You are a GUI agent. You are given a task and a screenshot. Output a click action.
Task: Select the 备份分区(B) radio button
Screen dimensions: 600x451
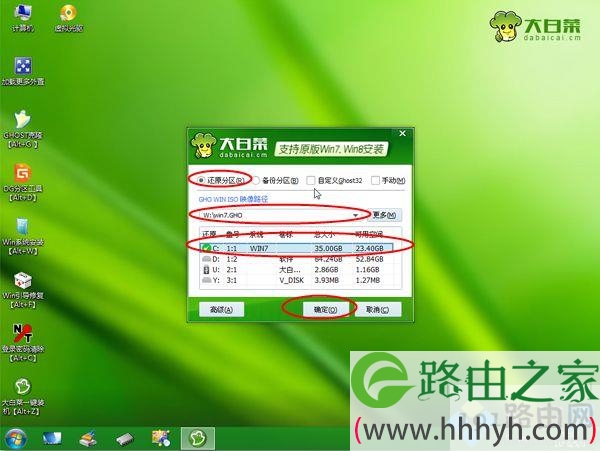tap(256, 180)
